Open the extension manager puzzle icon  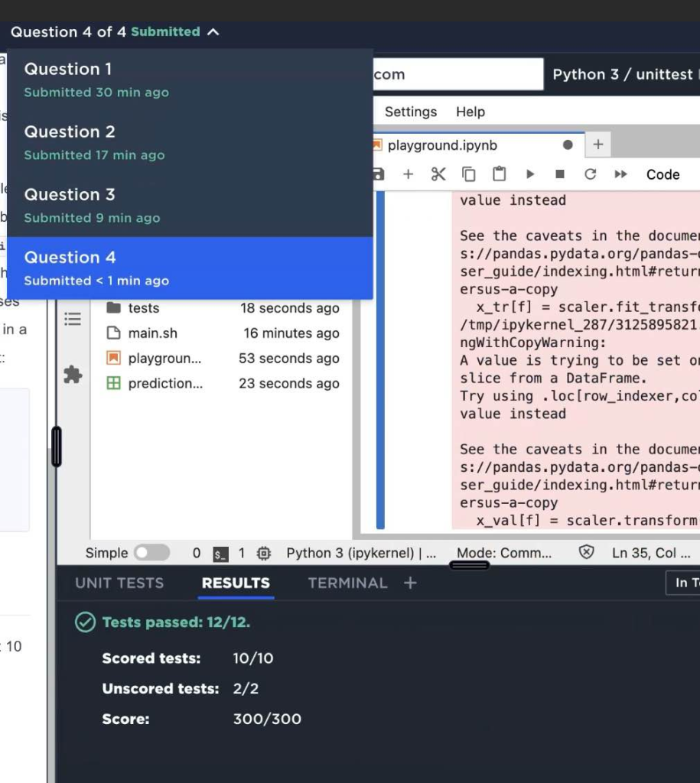tap(73, 375)
